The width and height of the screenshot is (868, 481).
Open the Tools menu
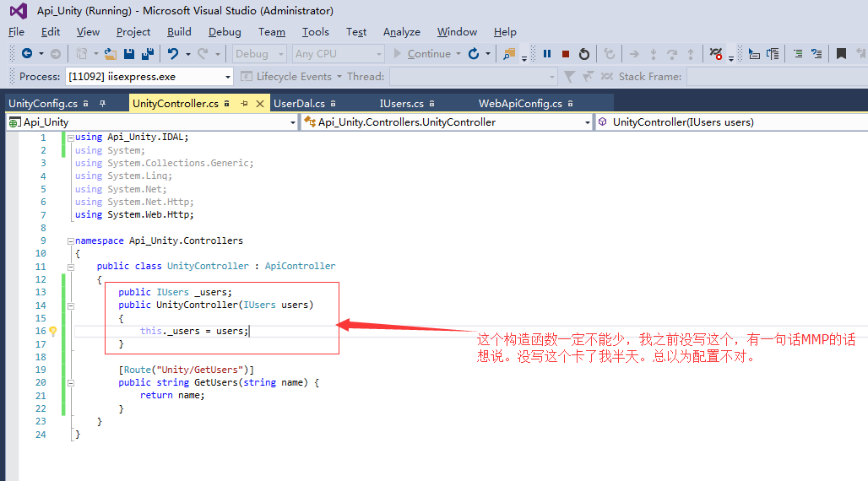click(x=315, y=32)
